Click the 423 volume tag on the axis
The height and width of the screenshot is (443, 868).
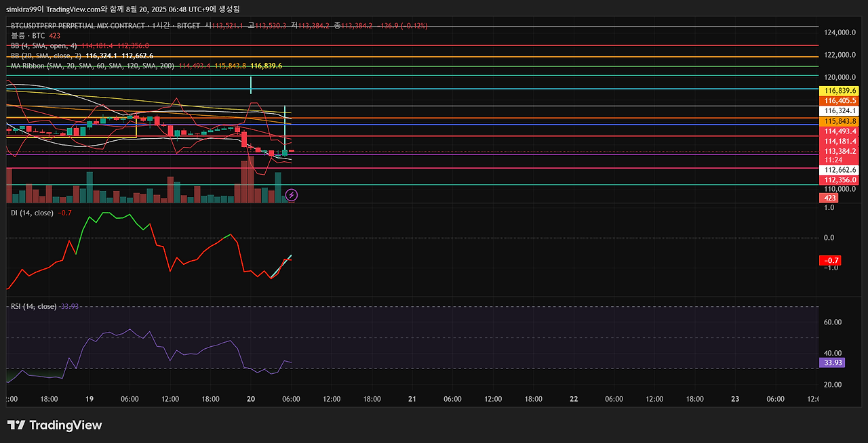830,198
